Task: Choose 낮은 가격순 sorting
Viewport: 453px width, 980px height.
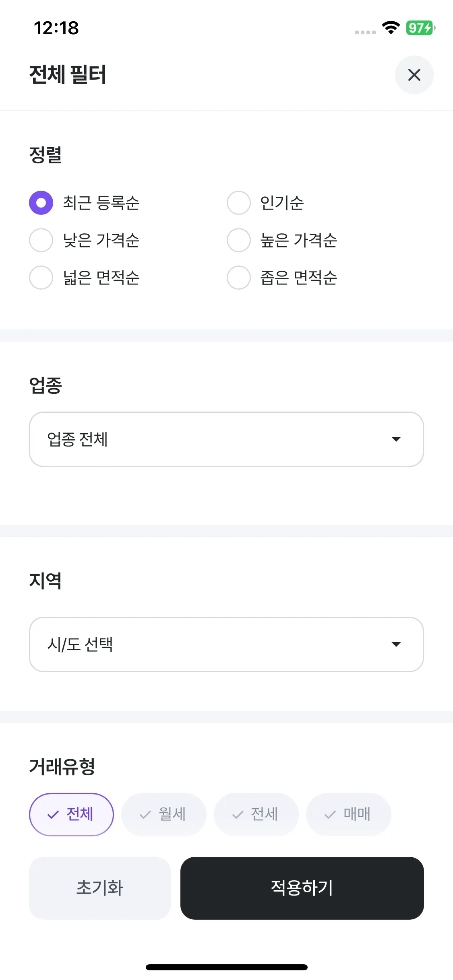Action: [41, 240]
